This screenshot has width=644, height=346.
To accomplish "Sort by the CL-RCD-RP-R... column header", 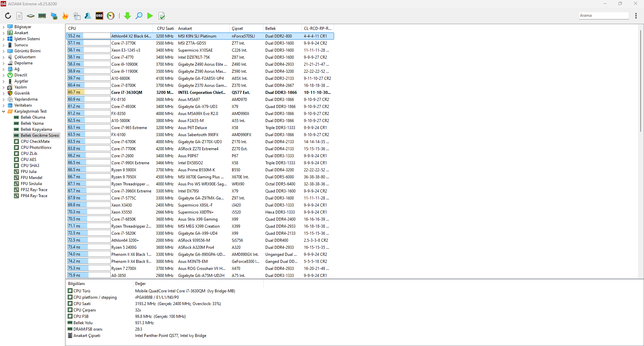I will coord(318,28).
